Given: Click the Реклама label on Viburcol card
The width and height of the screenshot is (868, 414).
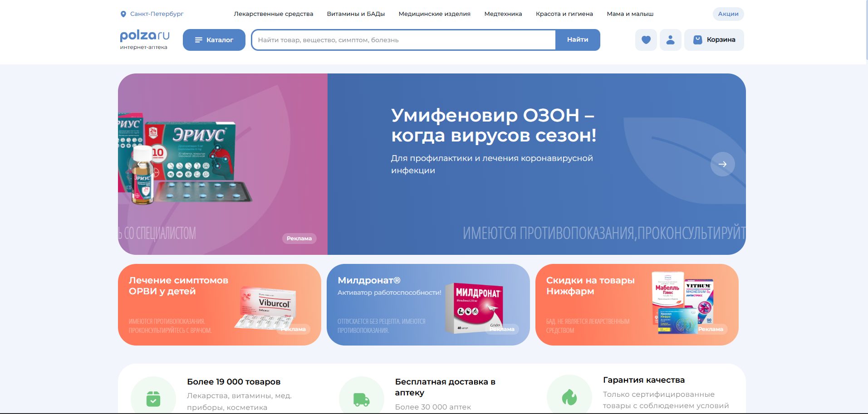Looking at the screenshot, I should [293, 329].
